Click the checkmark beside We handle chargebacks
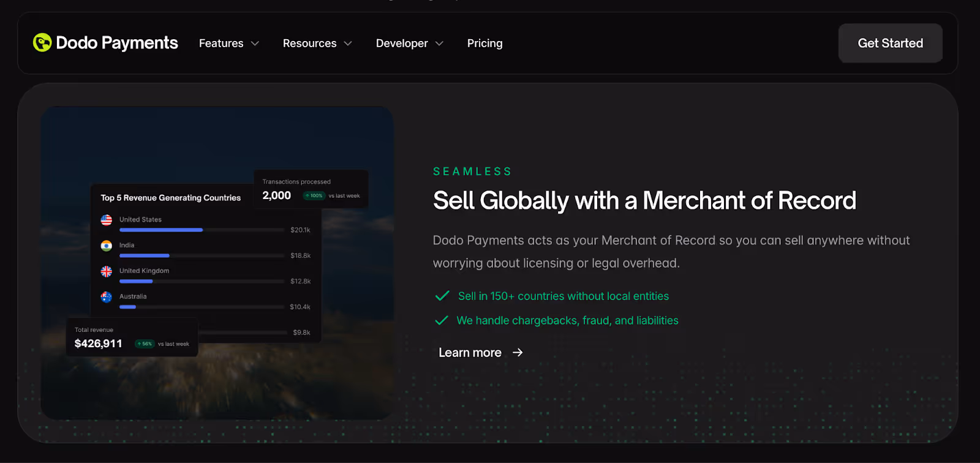This screenshot has width=980, height=463. pos(442,320)
